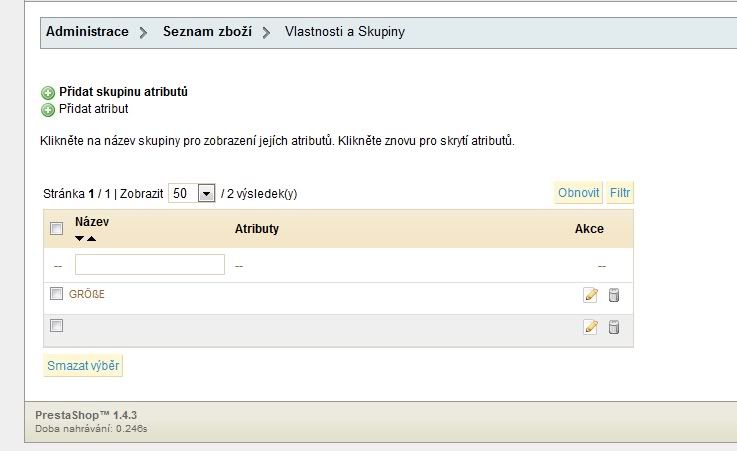Click the Obnovit button

578,193
